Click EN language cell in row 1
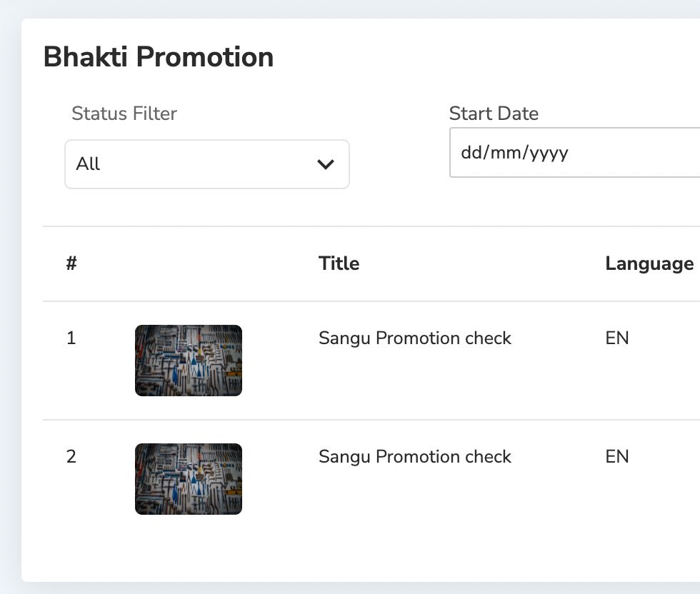 [617, 338]
